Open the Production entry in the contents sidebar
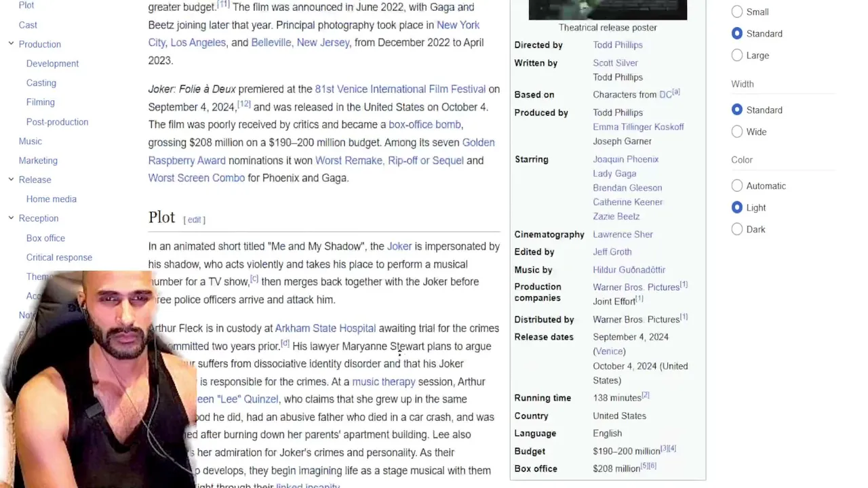The width and height of the screenshot is (868, 488). click(x=40, y=44)
